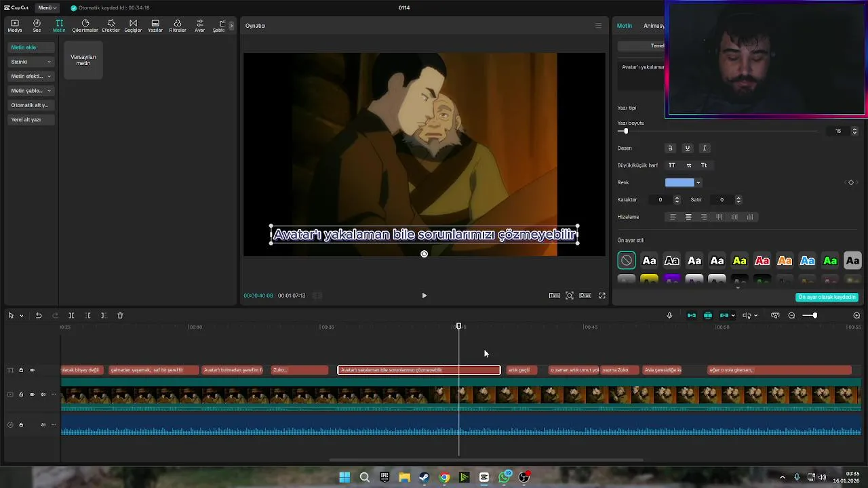Screen dimensions: 868x488
Task: Choose the yellow Aa preset style
Action: coord(740,260)
